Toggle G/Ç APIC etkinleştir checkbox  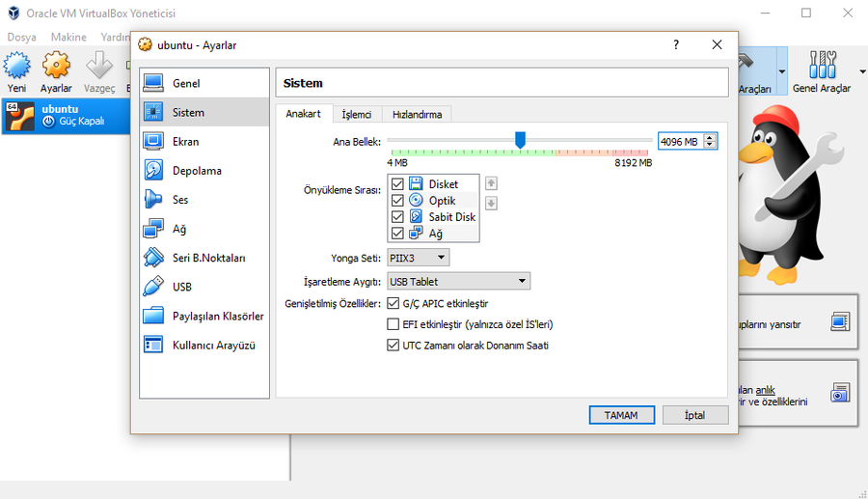(x=393, y=303)
